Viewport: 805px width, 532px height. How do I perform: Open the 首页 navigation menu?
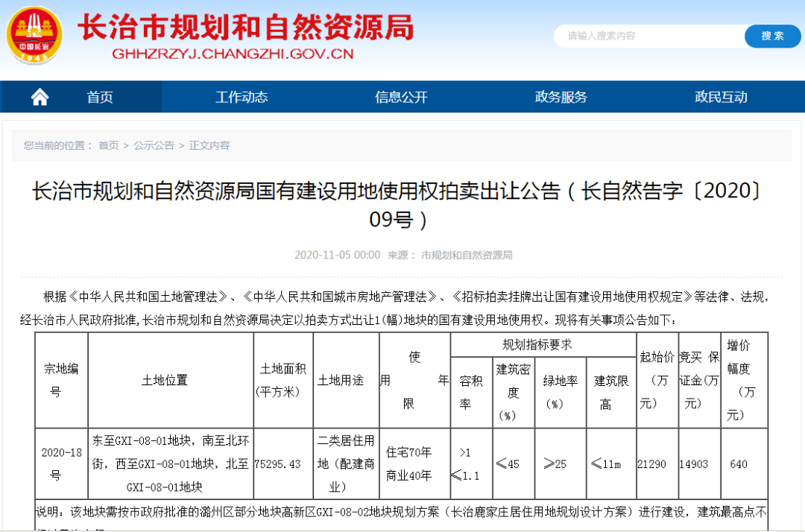pos(99,96)
